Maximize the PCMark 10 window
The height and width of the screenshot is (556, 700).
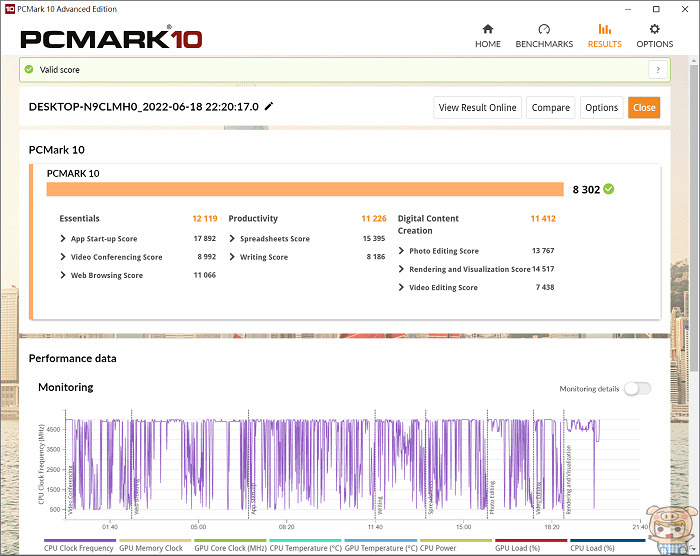coord(656,9)
